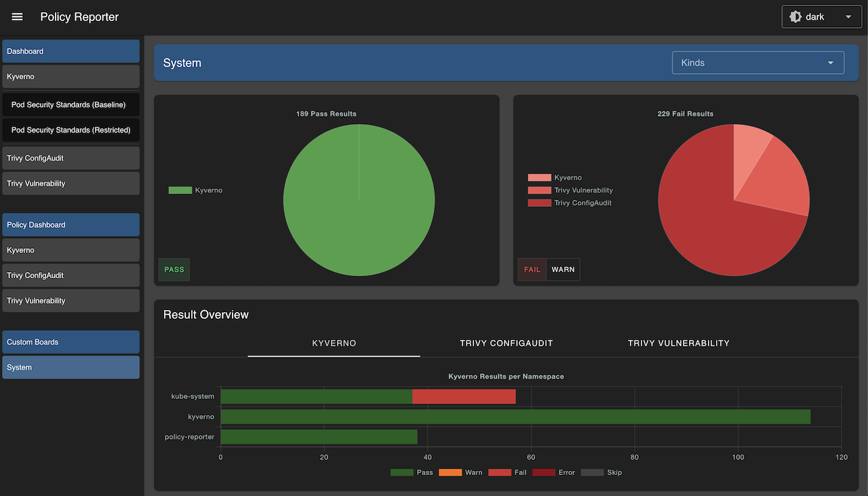Switch to the TRIVY VULNERABILITY tab

click(679, 343)
